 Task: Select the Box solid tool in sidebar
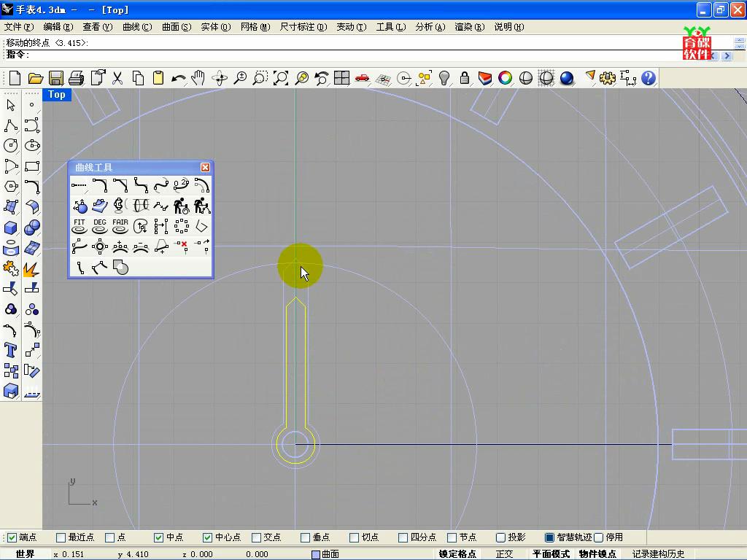tap(10, 227)
